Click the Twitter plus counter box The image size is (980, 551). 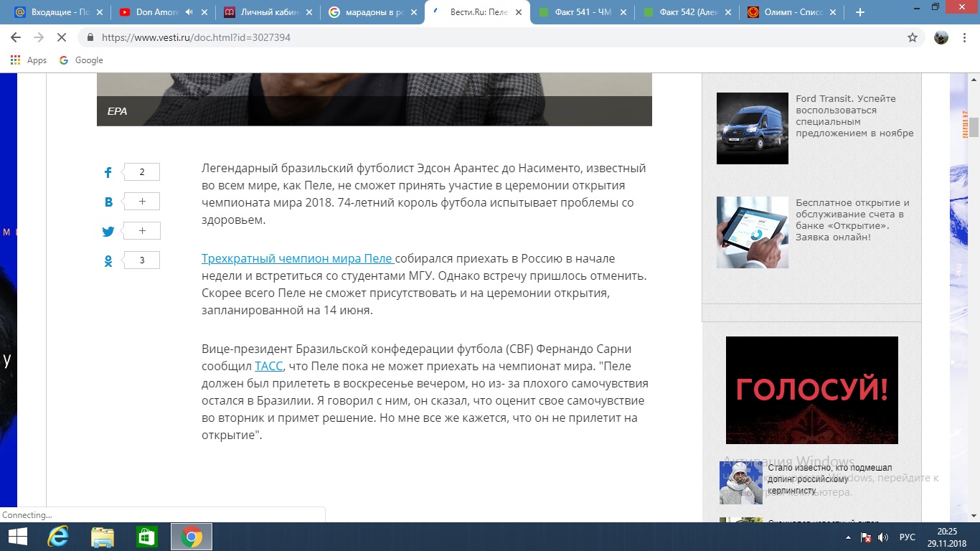[141, 231]
